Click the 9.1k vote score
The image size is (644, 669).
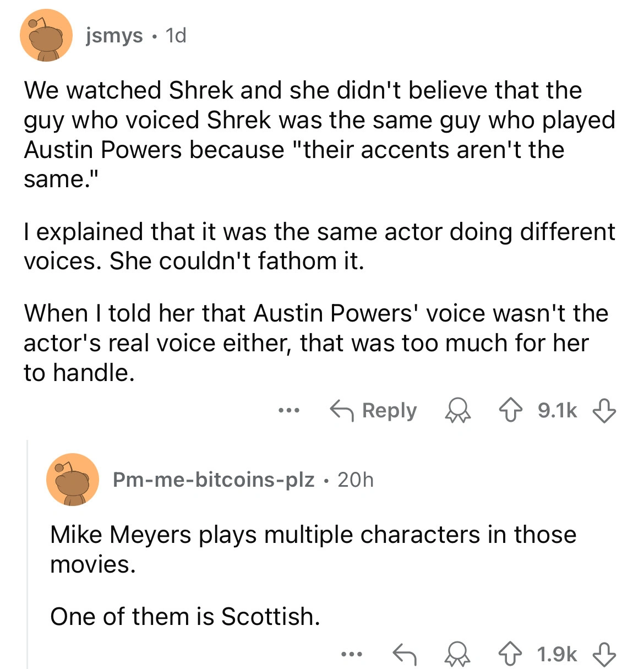(x=557, y=411)
